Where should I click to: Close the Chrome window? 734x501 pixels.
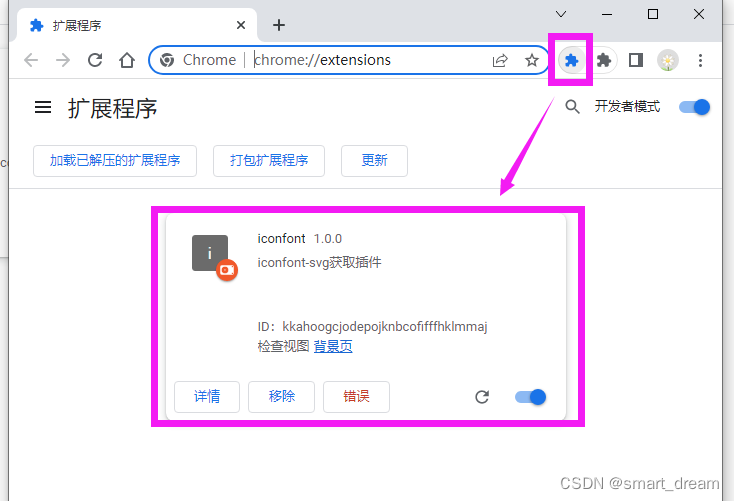pos(699,14)
